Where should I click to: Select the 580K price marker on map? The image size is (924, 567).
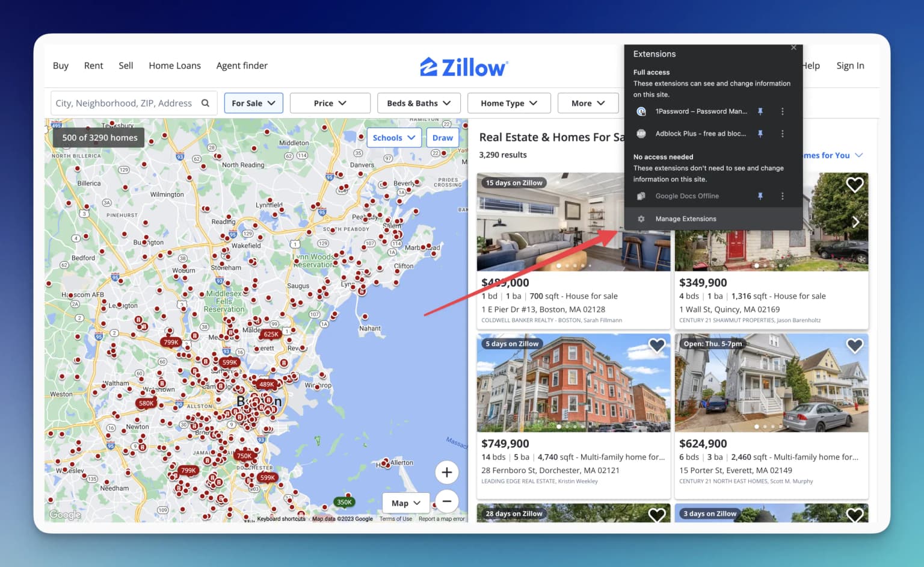(146, 403)
